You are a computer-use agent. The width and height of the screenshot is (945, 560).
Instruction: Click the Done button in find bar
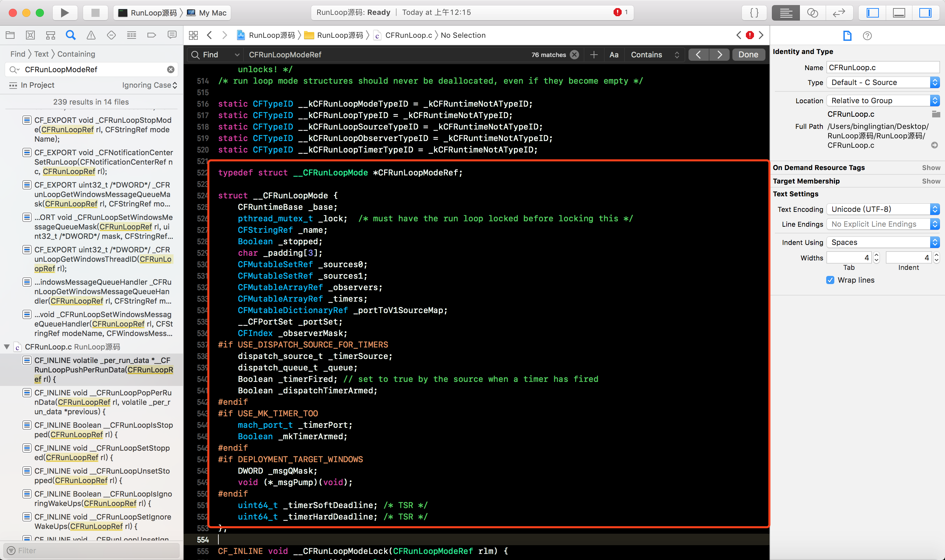748,55
